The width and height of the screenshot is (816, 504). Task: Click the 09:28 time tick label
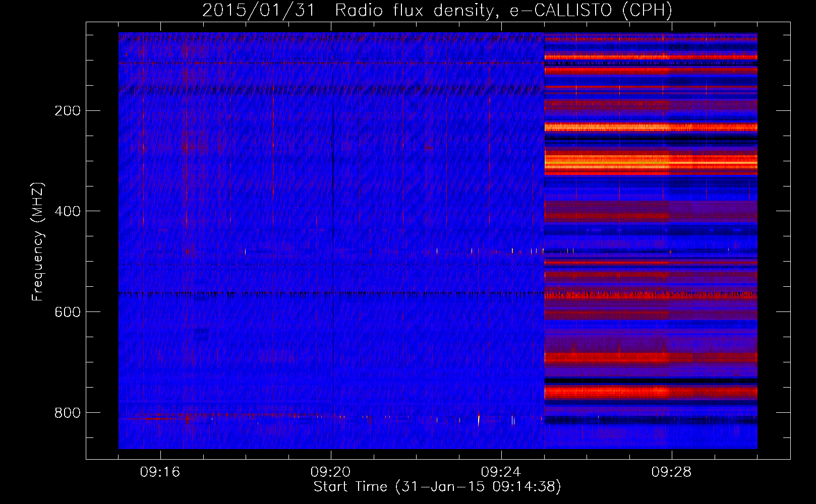coord(672,472)
